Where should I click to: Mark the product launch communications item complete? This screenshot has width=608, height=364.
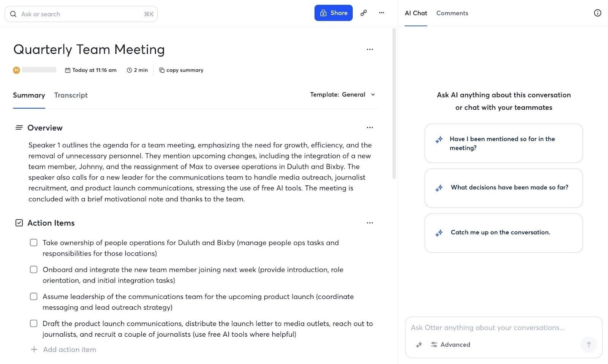(x=34, y=323)
